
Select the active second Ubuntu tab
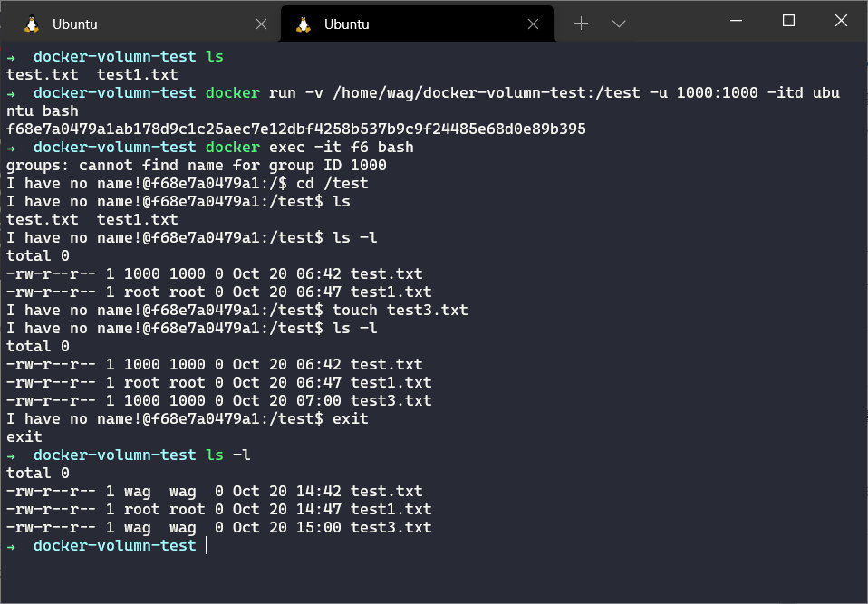coord(408,24)
